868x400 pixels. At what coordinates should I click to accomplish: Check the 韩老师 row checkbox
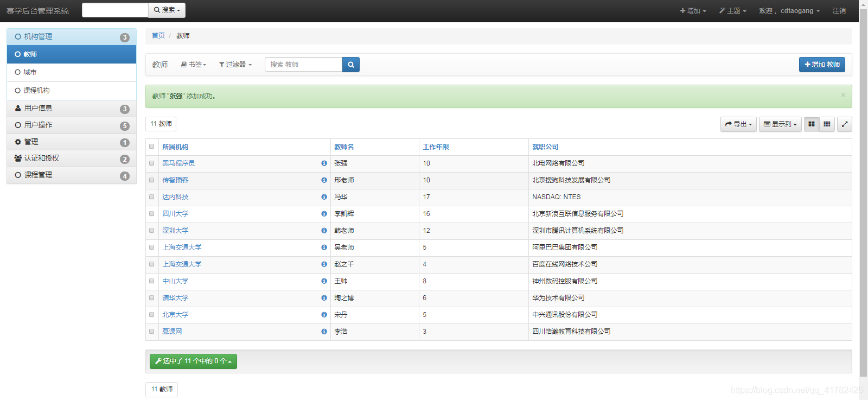coord(152,231)
